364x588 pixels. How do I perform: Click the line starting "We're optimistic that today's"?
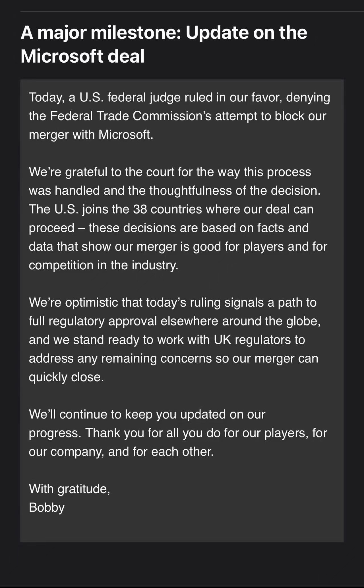(172, 302)
